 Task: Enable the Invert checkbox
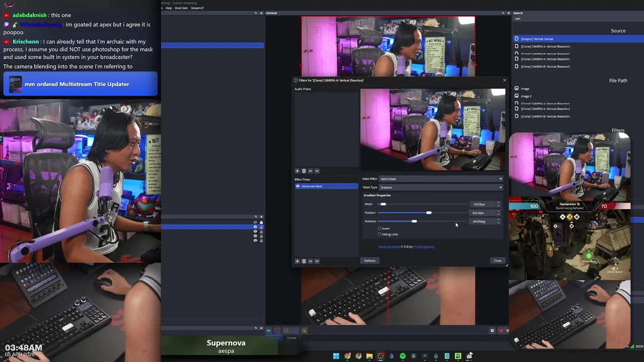[379, 228]
